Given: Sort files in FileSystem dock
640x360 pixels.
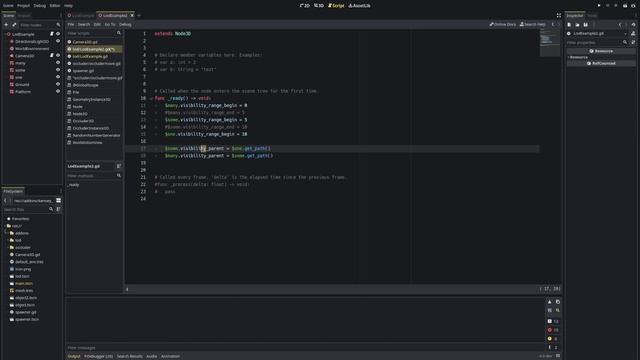Looking at the screenshot, I should pos(58,209).
